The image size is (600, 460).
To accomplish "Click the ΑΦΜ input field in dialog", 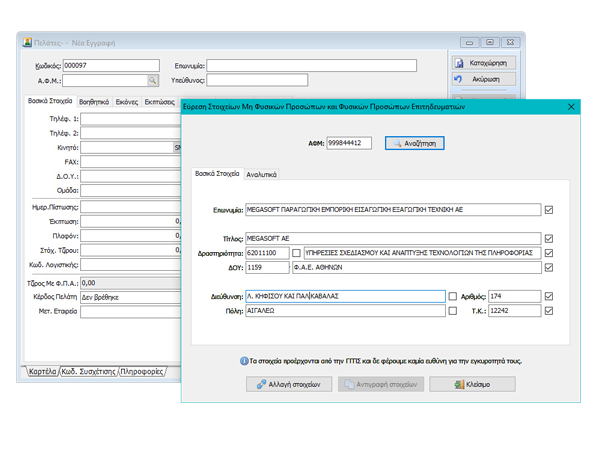I will (349, 143).
